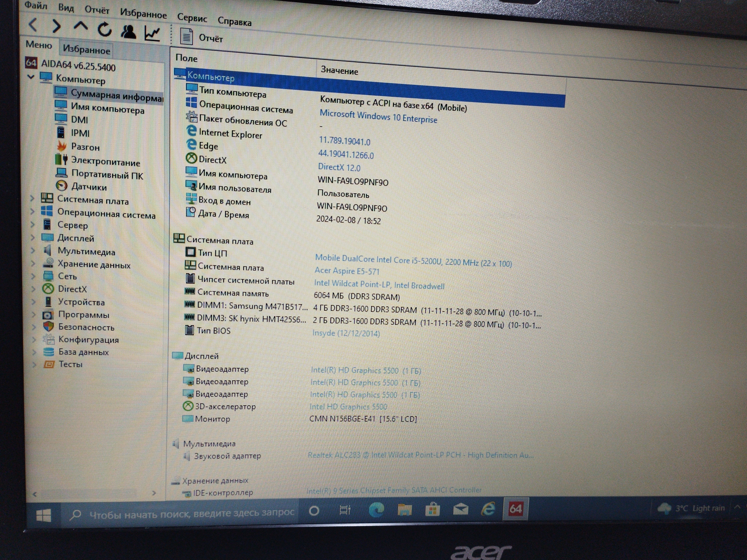Select Датчики tree item
The image size is (747, 560).
point(81,187)
